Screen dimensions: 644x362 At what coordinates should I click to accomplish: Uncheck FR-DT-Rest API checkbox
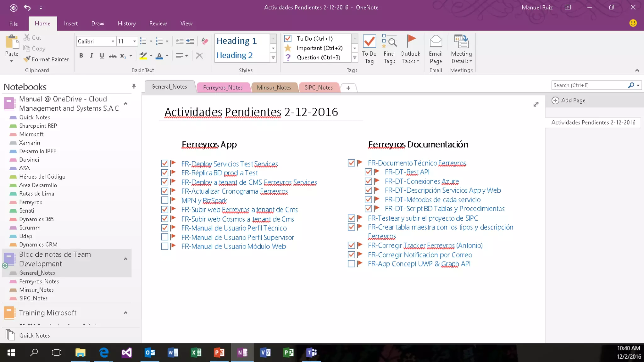tap(368, 172)
